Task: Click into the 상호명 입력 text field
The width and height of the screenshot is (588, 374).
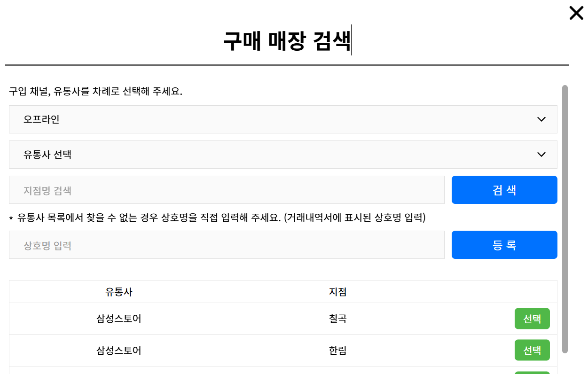Action: pos(227,245)
